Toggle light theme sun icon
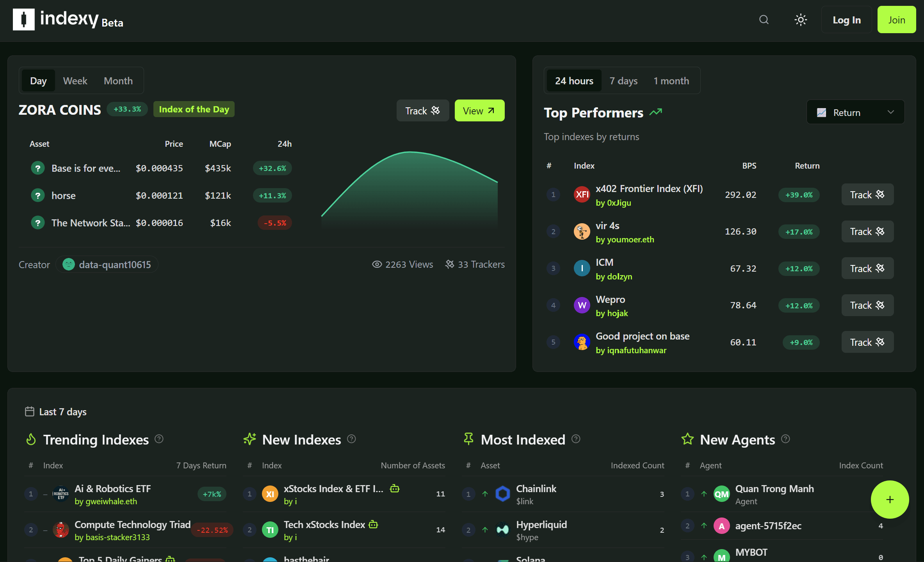Image resolution: width=924 pixels, height=562 pixels. coord(801,20)
